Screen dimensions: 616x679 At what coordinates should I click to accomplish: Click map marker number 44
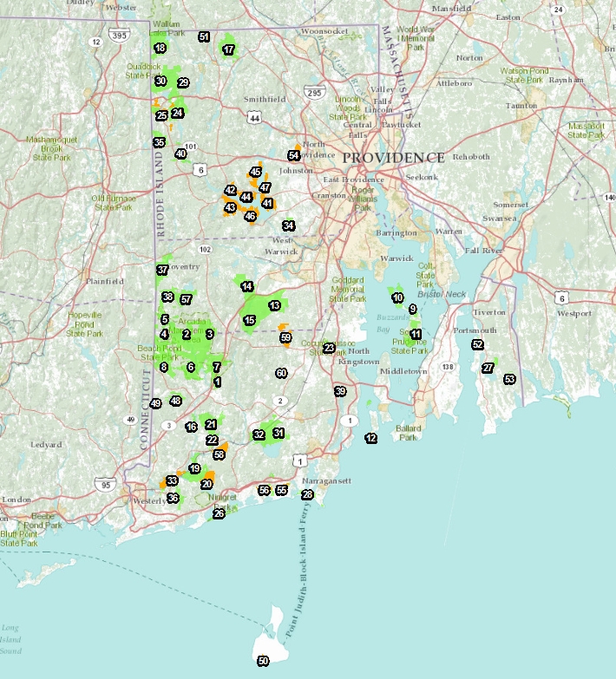point(246,197)
